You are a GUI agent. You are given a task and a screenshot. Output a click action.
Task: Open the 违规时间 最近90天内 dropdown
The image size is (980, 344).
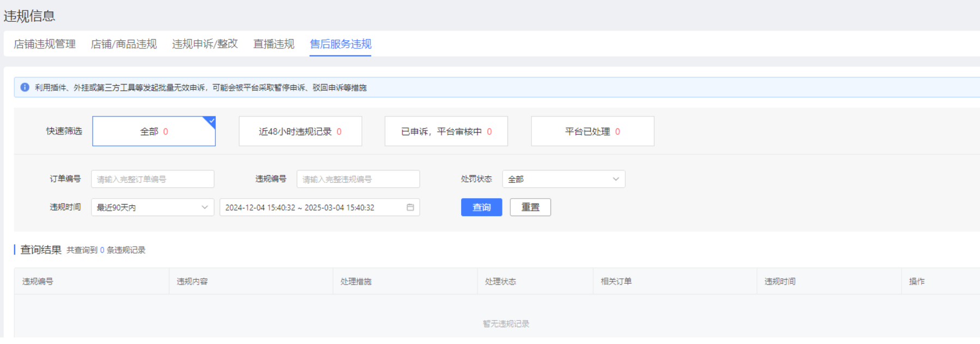point(152,207)
